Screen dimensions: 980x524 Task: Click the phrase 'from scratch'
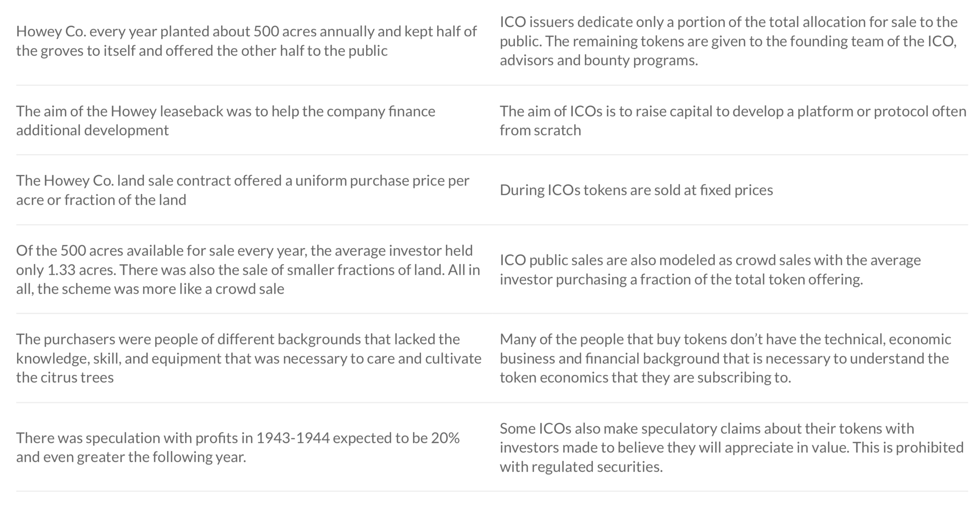click(x=540, y=130)
